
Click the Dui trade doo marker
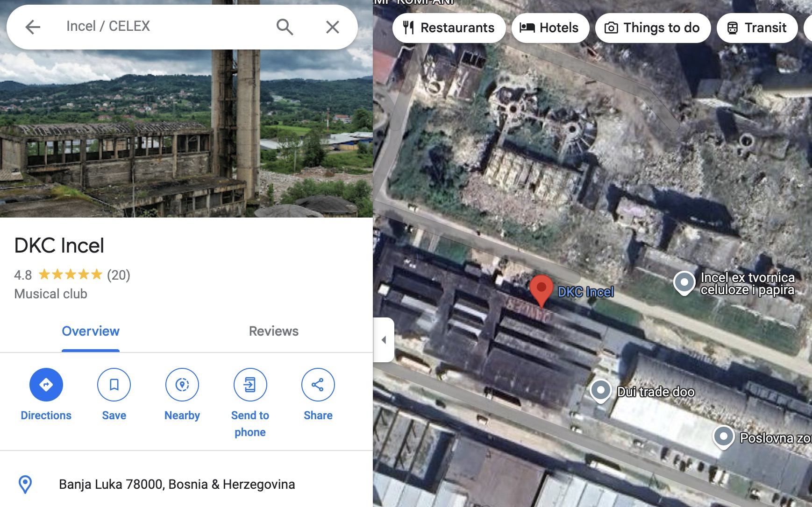pos(600,391)
